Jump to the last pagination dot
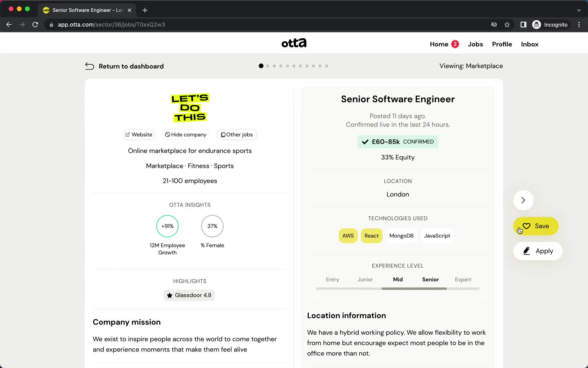The height and width of the screenshot is (368, 588). [326, 66]
